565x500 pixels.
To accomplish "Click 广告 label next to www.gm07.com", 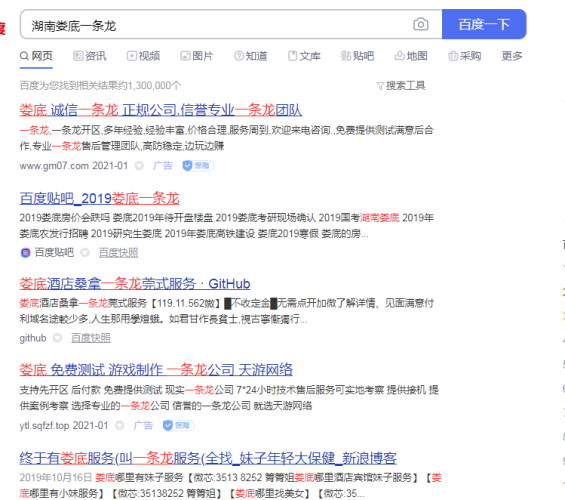I will 163,166.
